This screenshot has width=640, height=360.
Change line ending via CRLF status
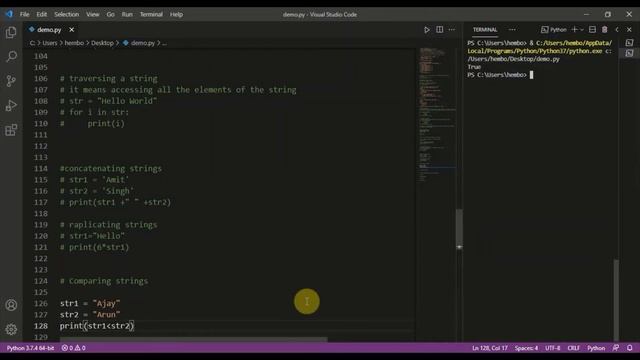(573, 348)
